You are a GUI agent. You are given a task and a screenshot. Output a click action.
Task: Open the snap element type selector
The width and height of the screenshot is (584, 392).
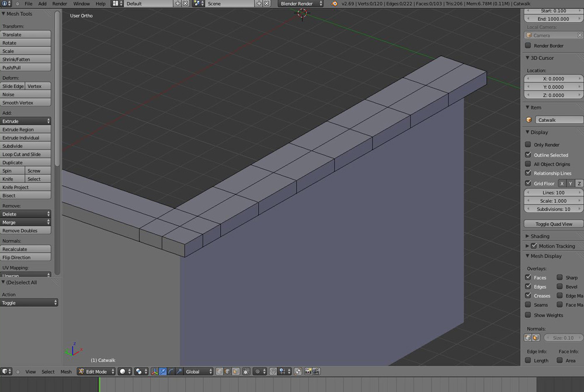(x=284, y=372)
